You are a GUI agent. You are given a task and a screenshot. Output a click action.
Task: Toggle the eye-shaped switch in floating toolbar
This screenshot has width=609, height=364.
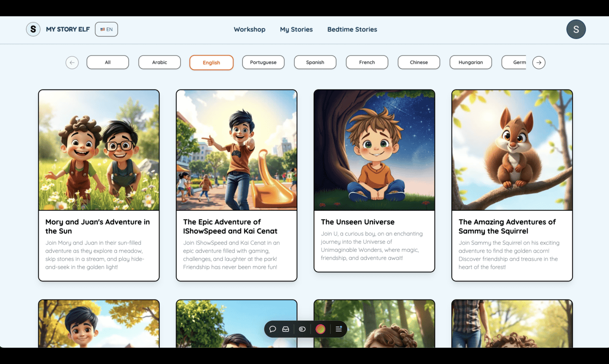point(302,329)
